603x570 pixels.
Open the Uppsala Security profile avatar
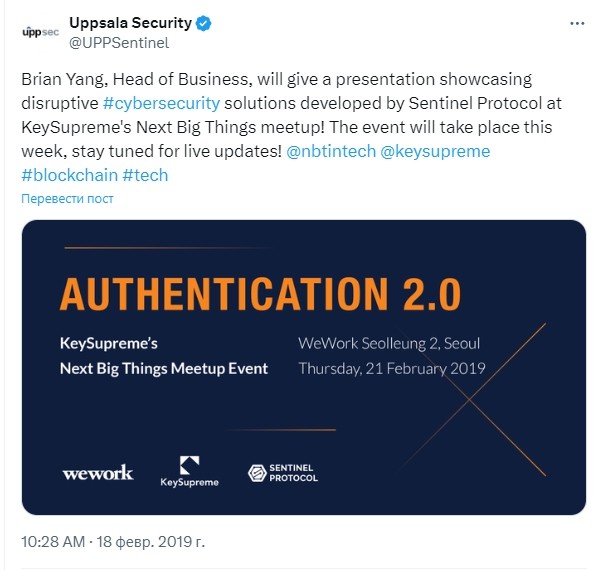(x=40, y=32)
